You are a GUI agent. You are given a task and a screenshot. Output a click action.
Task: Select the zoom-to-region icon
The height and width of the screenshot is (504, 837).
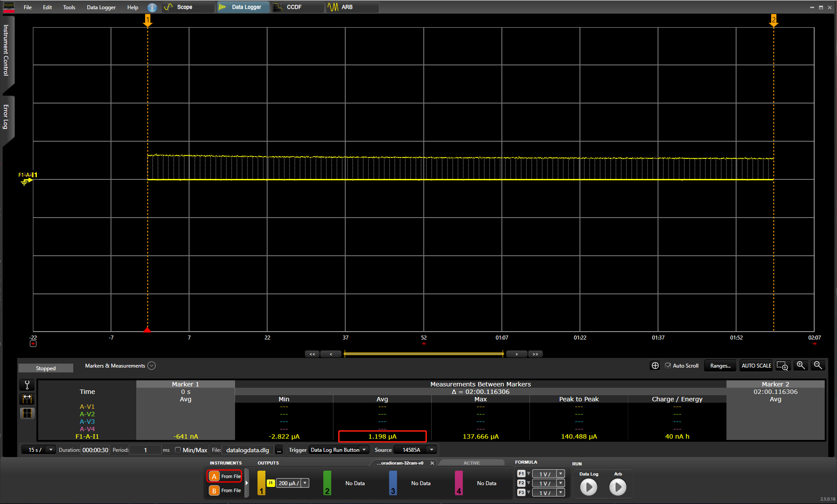(x=783, y=365)
